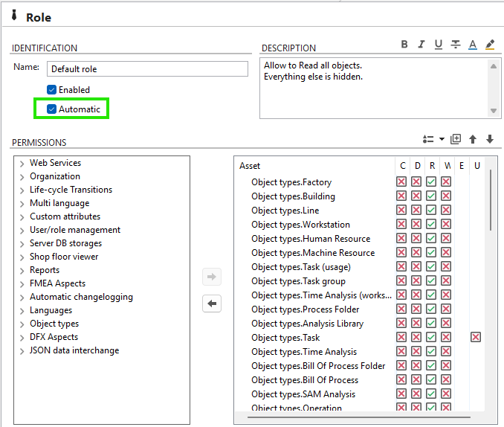Screen dimensions: 504x427
Task: Move the permission up with the up arrow
Action: 473,139
